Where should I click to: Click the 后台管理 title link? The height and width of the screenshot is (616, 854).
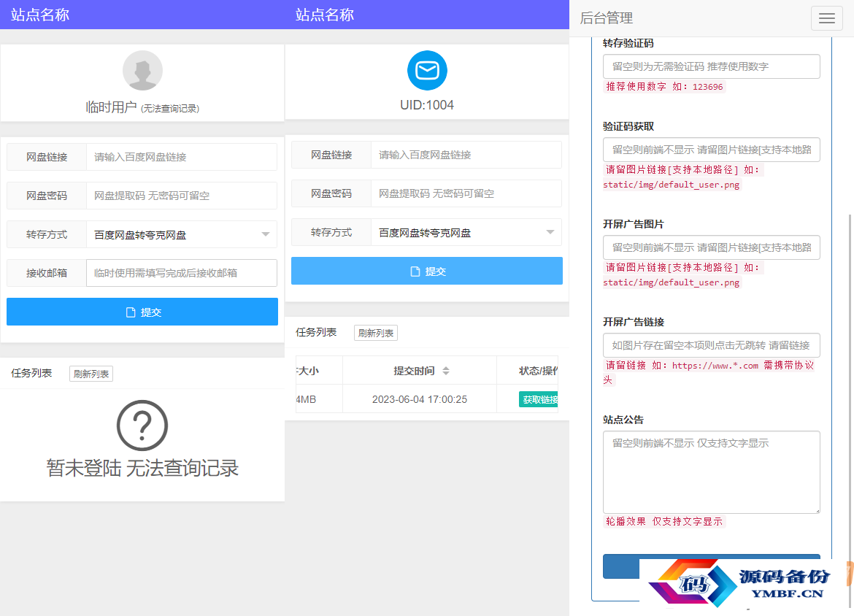pos(606,18)
